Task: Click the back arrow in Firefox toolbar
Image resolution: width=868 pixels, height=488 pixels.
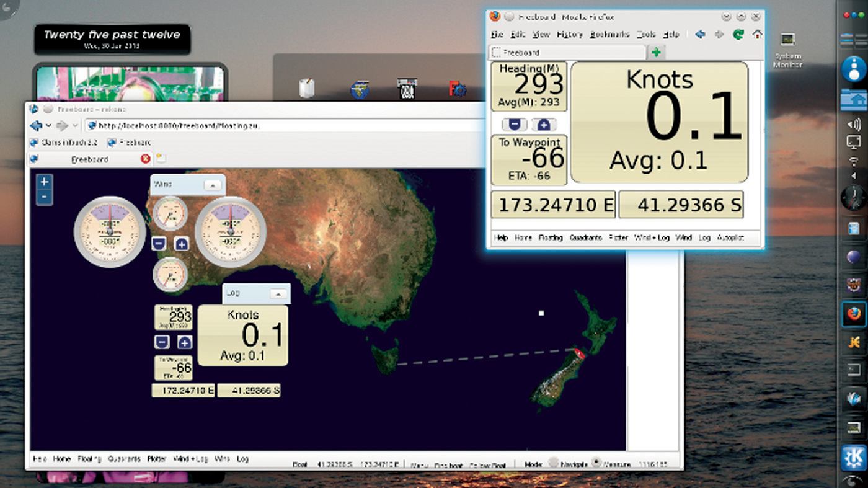Action: tap(700, 35)
